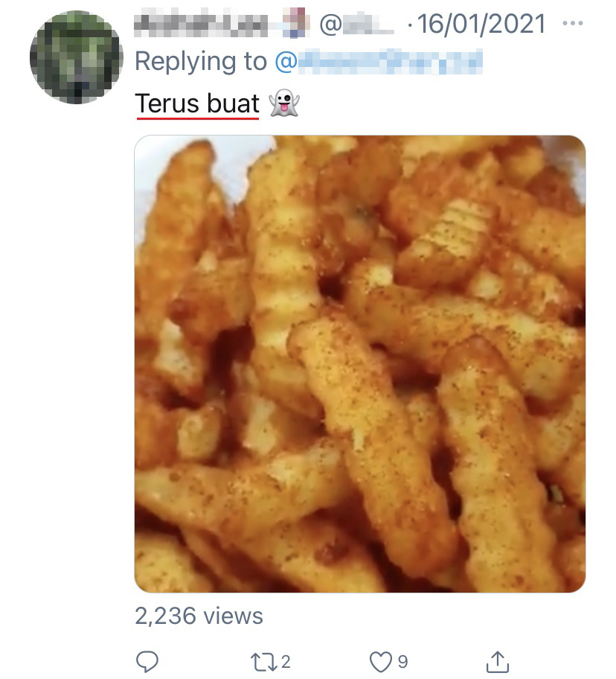Enlarge the crinkle-cut fries photo
Image resolution: width=616 pixels, height=679 pixels.
tap(359, 363)
